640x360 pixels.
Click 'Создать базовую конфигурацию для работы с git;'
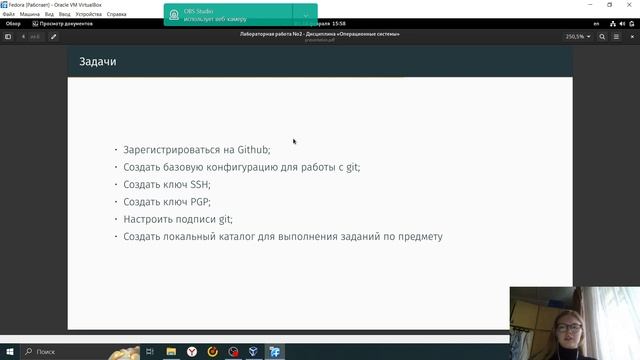[x=242, y=167]
